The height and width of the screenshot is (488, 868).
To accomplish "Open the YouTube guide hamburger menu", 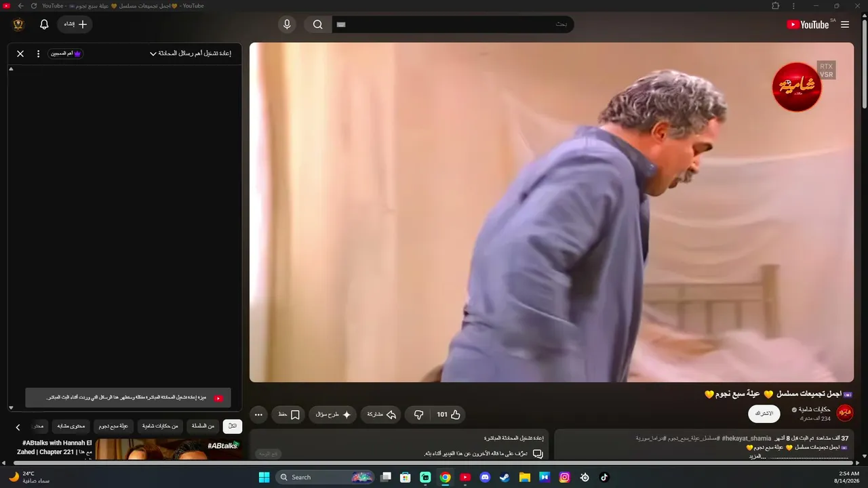I will point(845,24).
